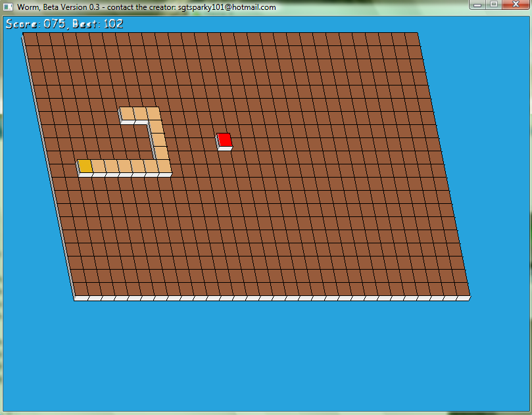The width and height of the screenshot is (532, 415).
Task: Click the yellow worm head block
Action: [x=85, y=168]
